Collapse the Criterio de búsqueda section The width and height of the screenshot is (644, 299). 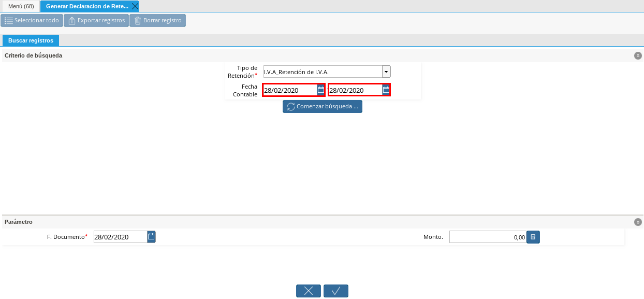pyautogui.click(x=638, y=55)
